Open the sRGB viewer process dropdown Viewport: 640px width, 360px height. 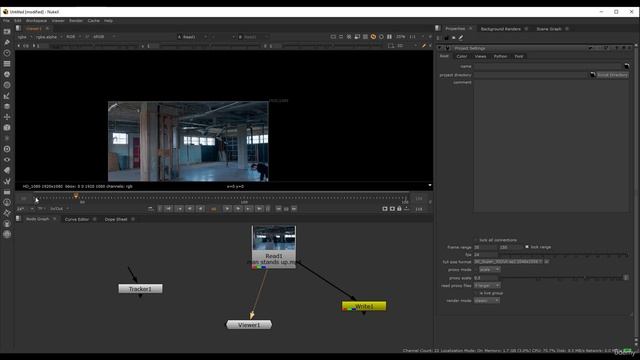[x=104, y=37]
